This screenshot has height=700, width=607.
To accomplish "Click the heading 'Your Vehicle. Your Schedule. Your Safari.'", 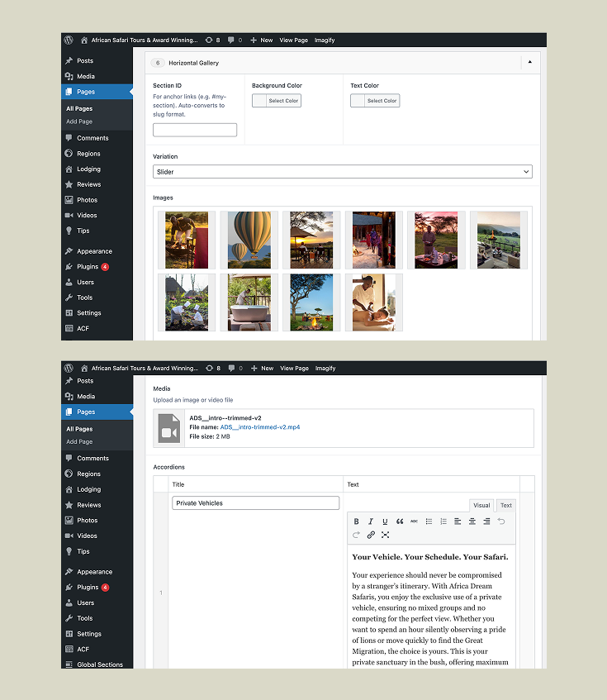I will (430, 557).
